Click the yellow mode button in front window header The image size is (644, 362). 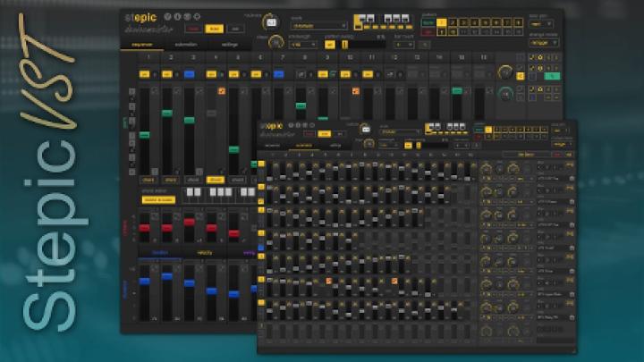click(324, 134)
